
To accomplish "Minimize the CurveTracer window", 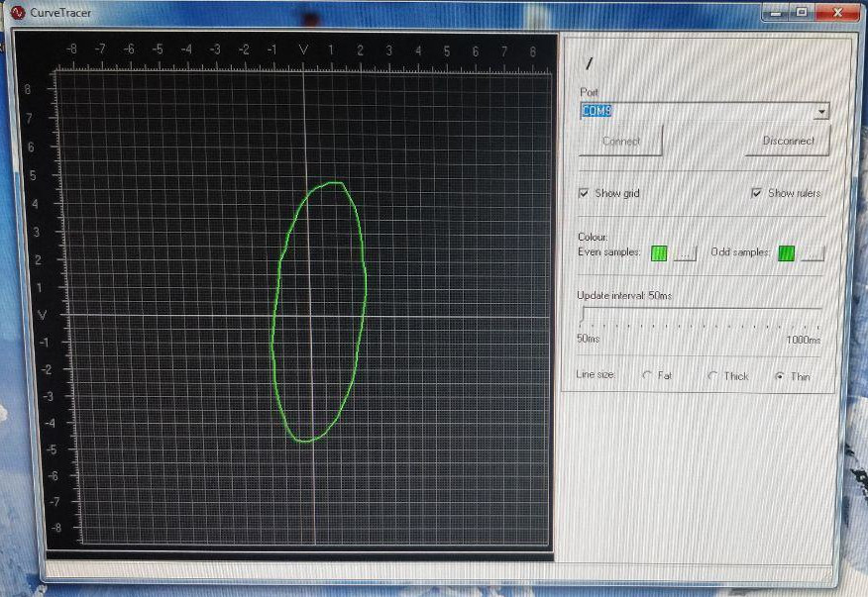I will pyautogui.click(x=776, y=12).
